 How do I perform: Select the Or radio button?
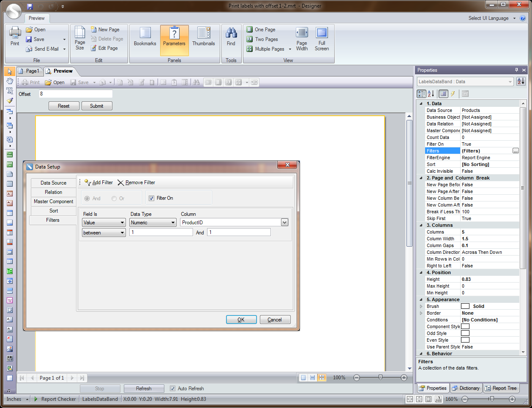click(114, 199)
